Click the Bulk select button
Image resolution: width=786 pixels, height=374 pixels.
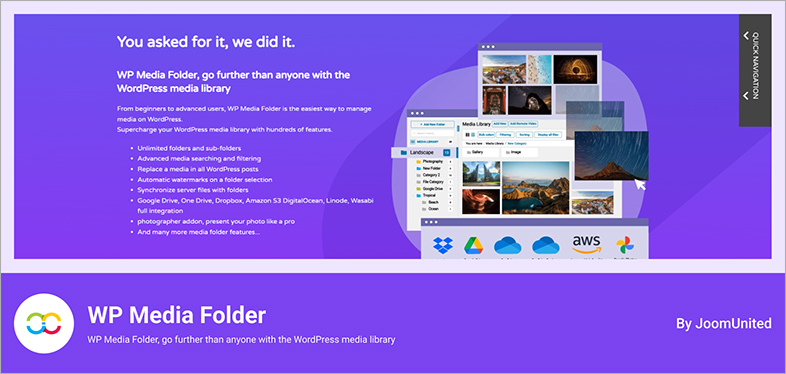(486, 135)
